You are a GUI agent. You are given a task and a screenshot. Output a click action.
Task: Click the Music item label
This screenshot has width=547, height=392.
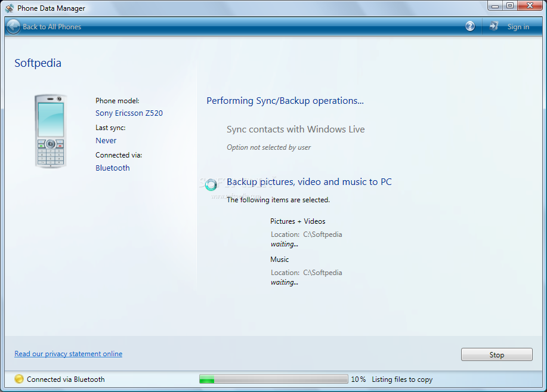[279, 260]
